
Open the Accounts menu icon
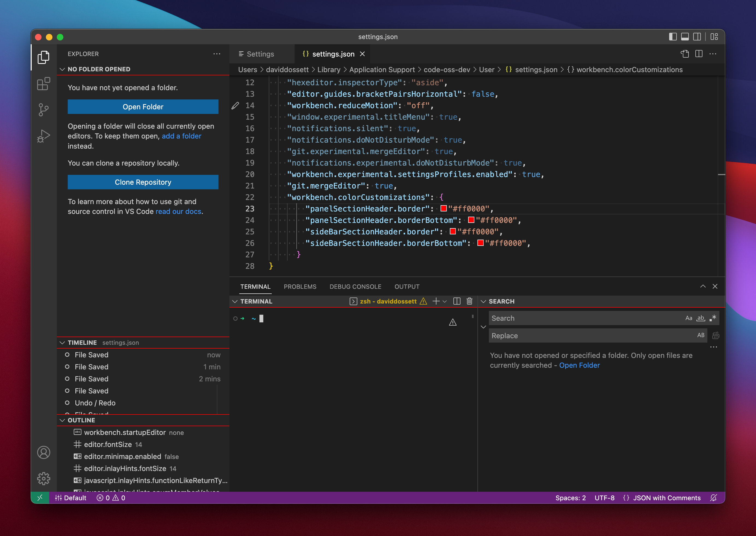click(43, 452)
